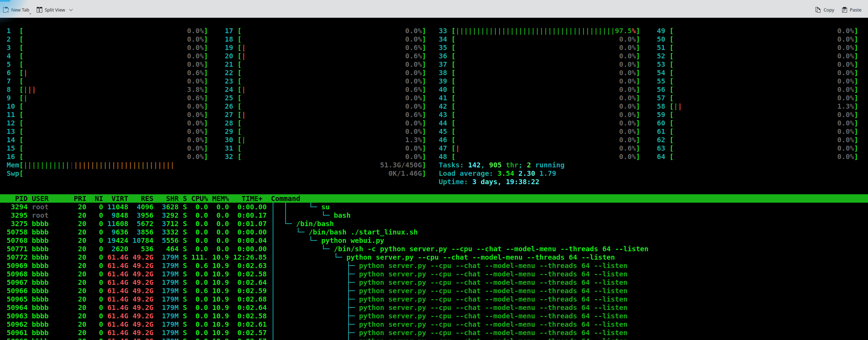Screen dimensions: 868x340
Task: Click the Command column header
Action: (x=286, y=198)
